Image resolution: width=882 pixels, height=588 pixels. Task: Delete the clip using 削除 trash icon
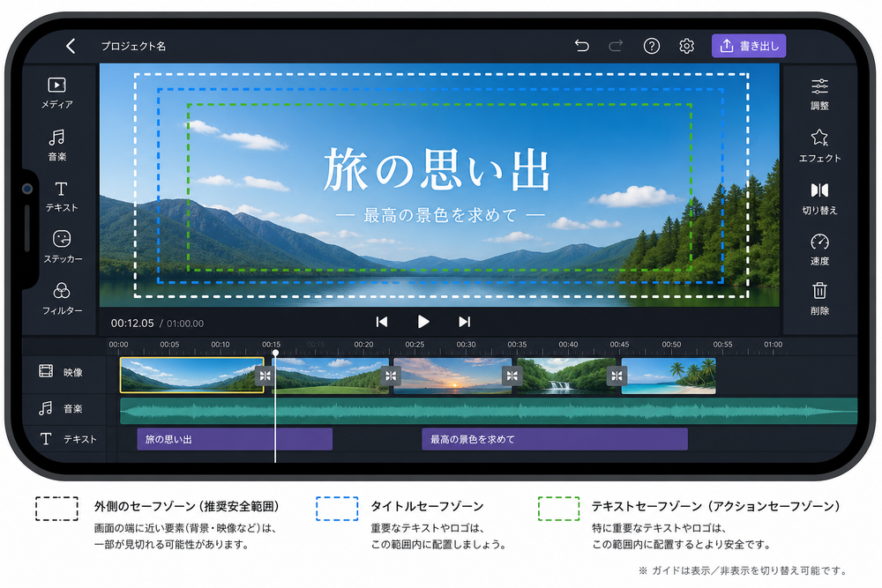819,299
